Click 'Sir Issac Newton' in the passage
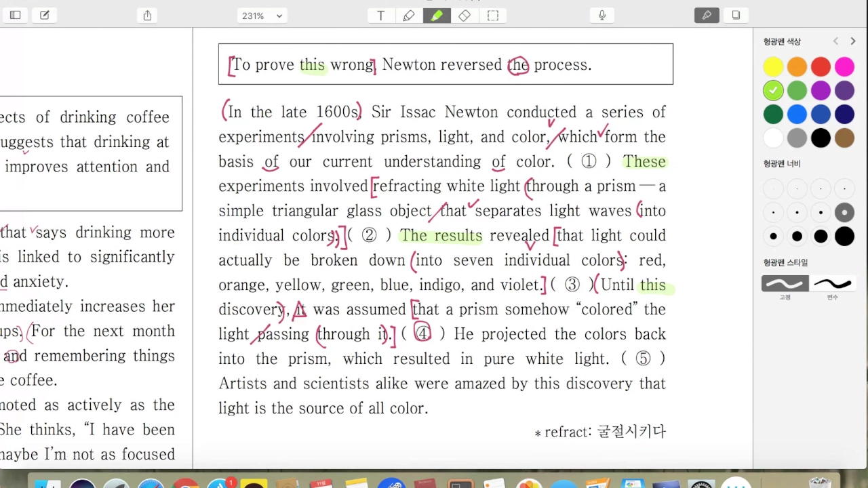 (x=435, y=112)
